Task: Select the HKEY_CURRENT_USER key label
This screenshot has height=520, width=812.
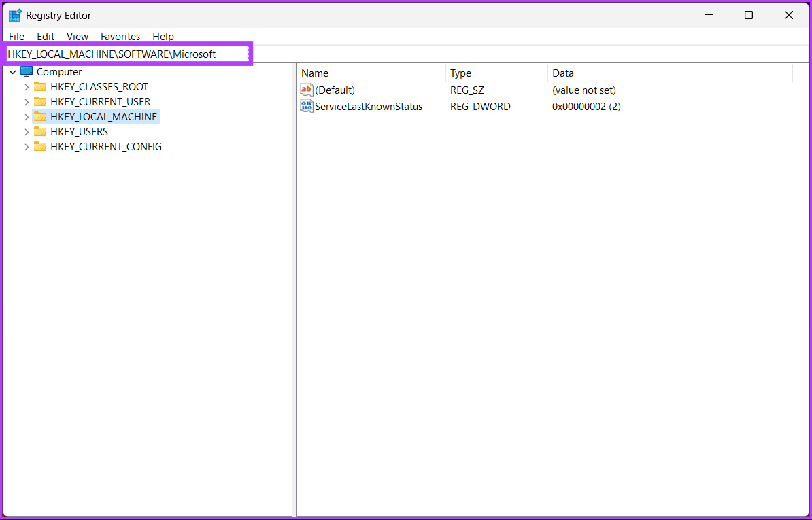Action: click(101, 102)
